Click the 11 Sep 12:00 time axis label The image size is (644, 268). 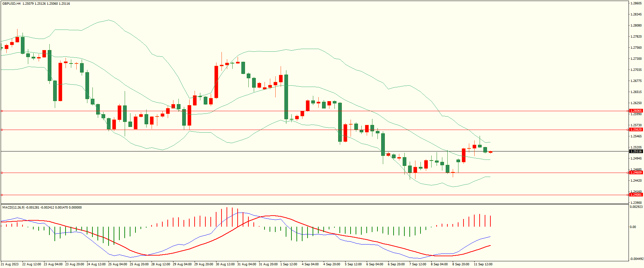[x=483, y=264]
